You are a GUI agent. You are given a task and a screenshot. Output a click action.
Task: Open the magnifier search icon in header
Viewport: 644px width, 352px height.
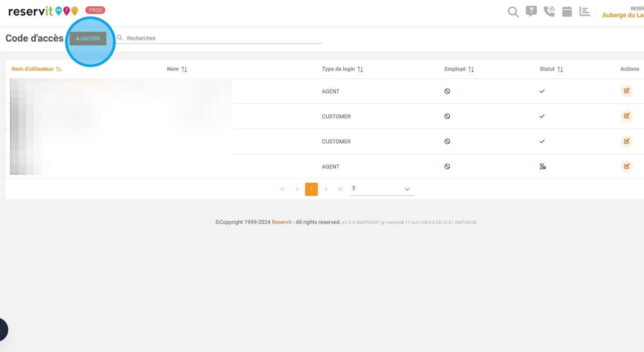point(513,12)
